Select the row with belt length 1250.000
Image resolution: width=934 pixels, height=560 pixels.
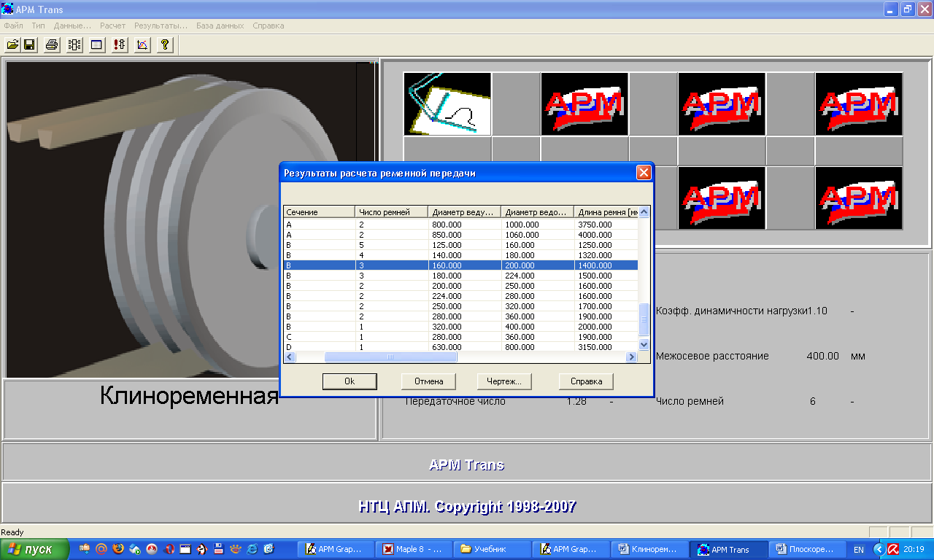coord(461,245)
